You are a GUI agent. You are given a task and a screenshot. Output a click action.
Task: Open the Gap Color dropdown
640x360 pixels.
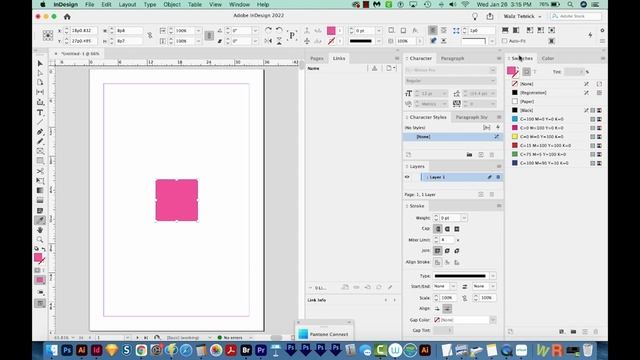point(493,320)
